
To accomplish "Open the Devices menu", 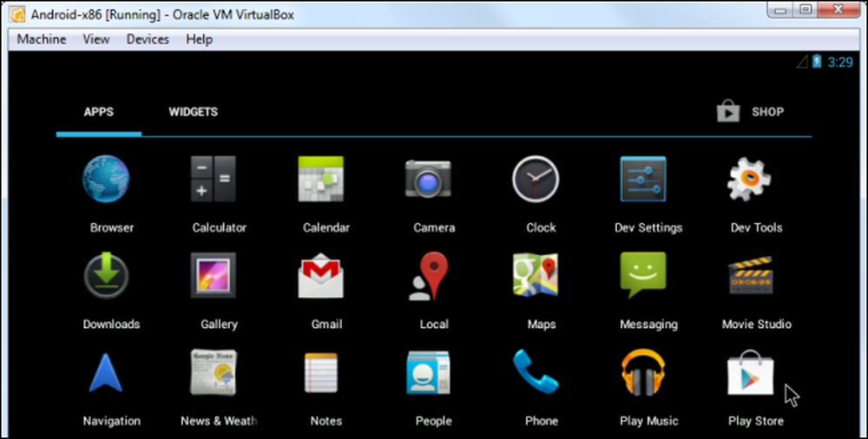I will coord(148,39).
